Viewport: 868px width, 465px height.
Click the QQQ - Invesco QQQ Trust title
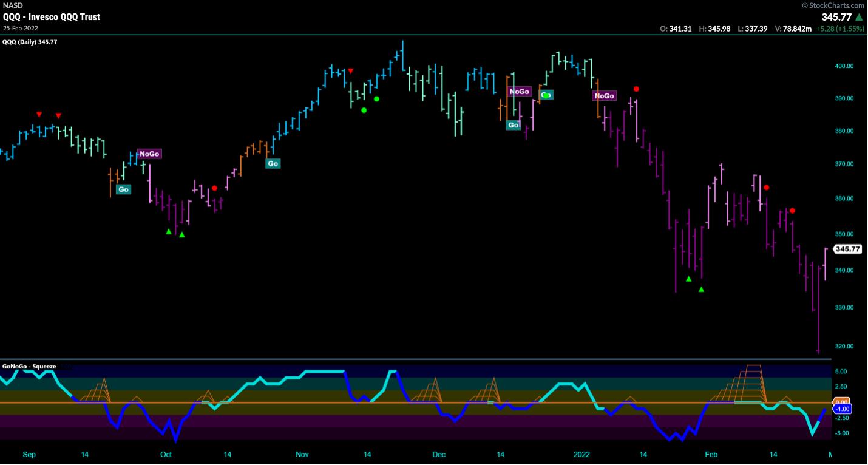pos(52,17)
